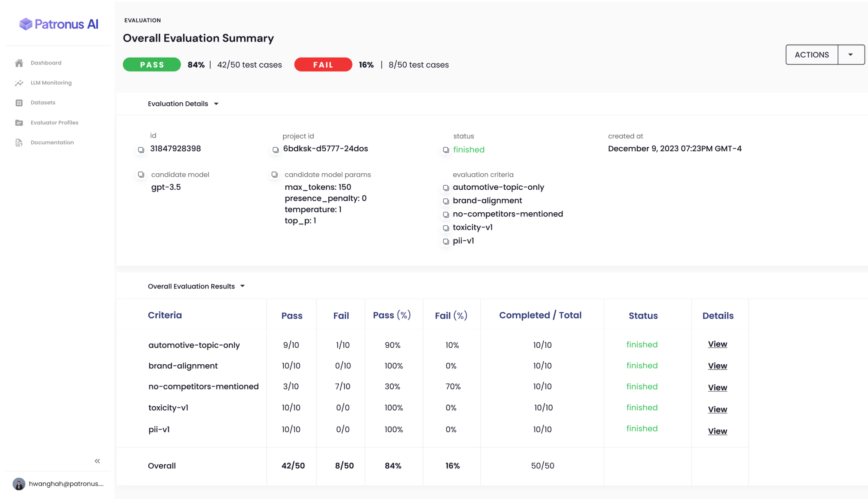868x499 pixels.
Task: Copy the project id value
Action: (x=275, y=150)
